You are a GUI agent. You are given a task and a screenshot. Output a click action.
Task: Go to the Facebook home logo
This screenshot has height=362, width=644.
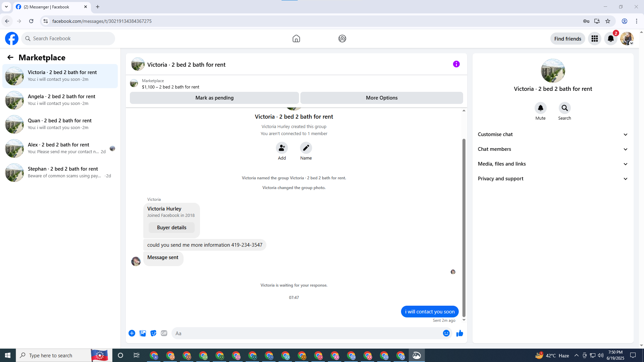pos(12,39)
